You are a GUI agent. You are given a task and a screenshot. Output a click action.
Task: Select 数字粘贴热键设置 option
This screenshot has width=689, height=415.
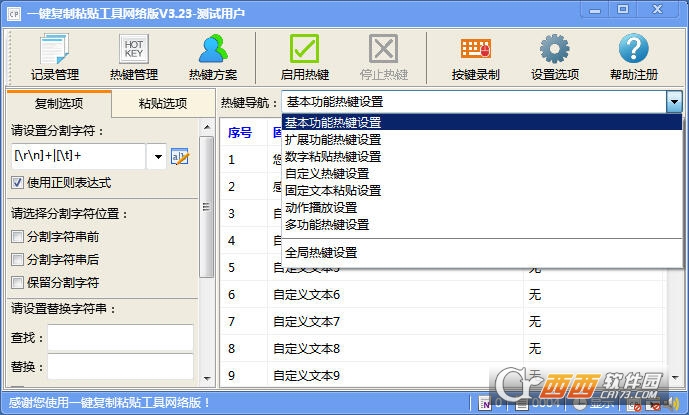click(x=482, y=157)
